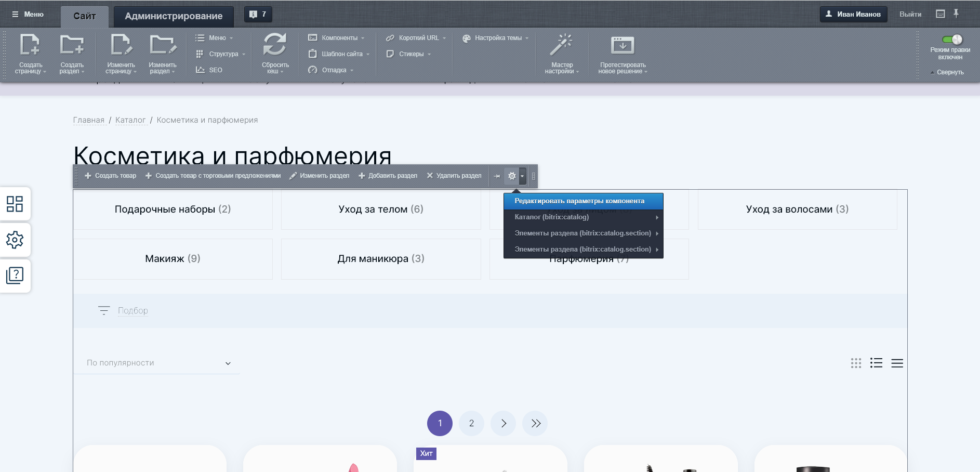The image size is (980, 472).
Task: Click the Test new solution icon
Action: coord(622,46)
